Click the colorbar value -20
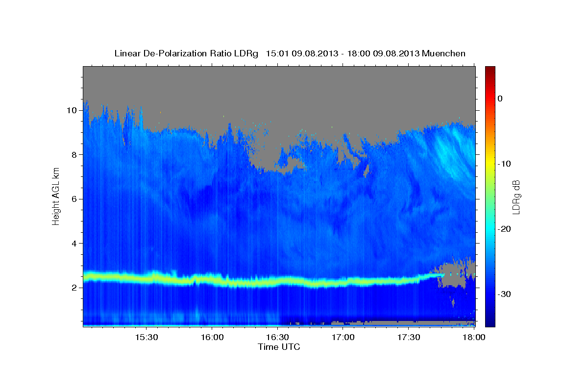The width and height of the screenshot is (588, 392). pos(504,229)
